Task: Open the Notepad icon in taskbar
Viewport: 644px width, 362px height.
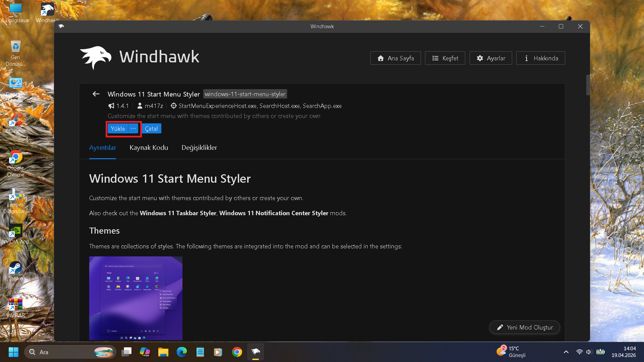Action: 200,352
